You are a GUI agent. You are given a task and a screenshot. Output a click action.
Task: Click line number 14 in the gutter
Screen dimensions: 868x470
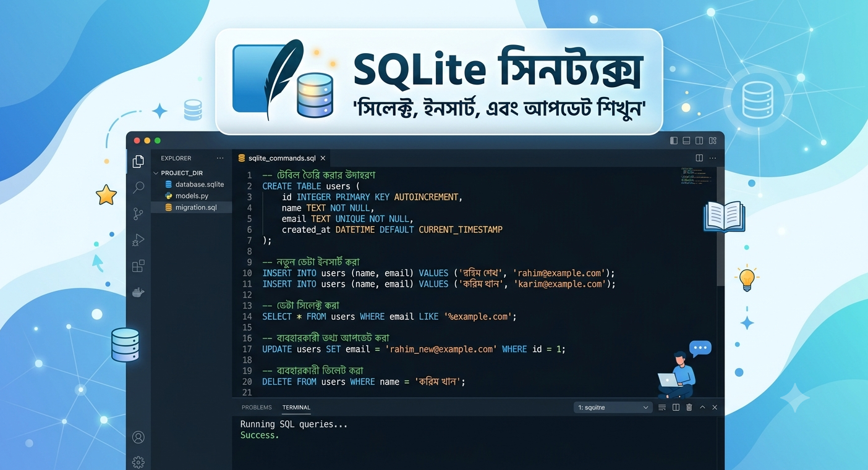pyautogui.click(x=247, y=316)
